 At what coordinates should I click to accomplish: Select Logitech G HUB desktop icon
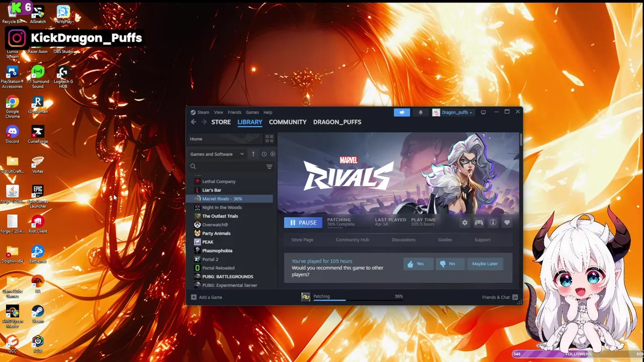pyautogui.click(x=63, y=77)
